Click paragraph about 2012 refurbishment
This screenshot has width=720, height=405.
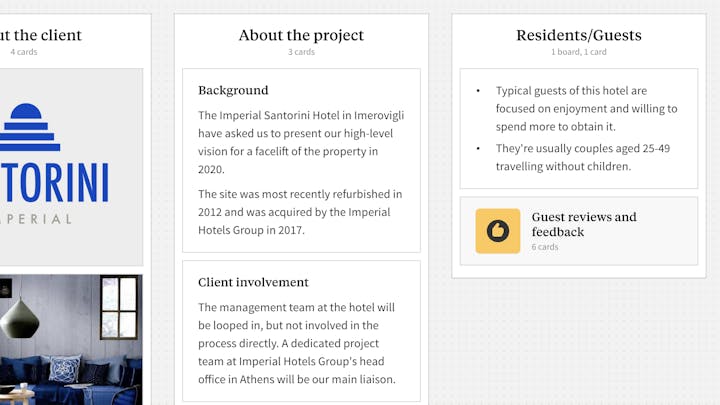[300, 211]
